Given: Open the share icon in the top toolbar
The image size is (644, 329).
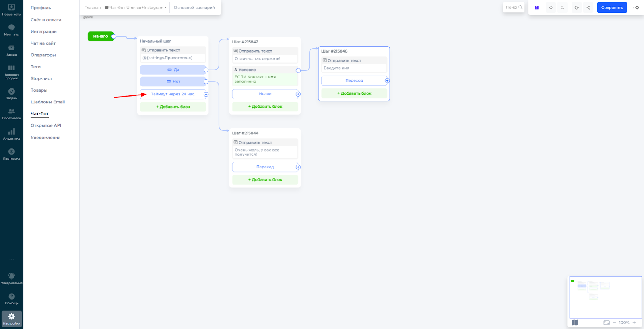Looking at the screenshot, I should click(x=588, y=8).
